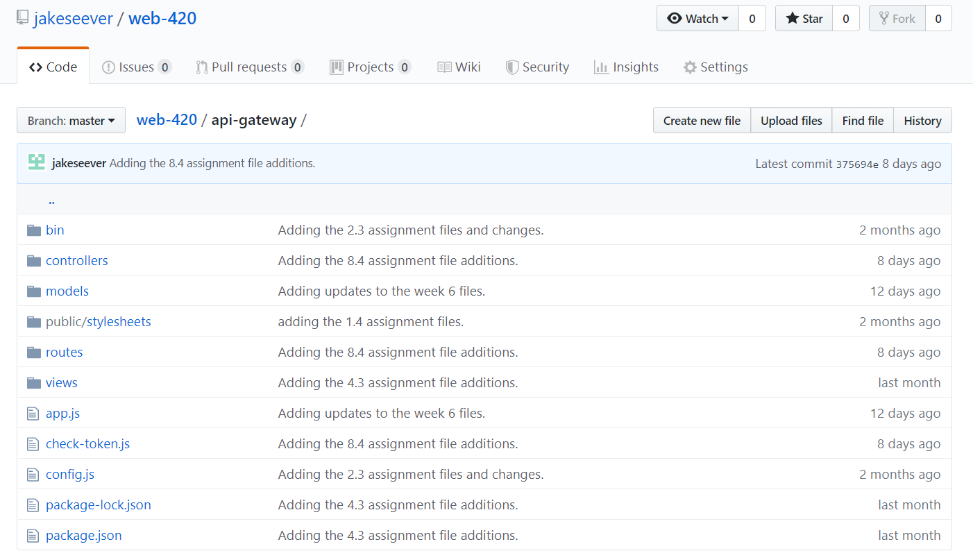Open the Security tab

pyautogui.click(x=537, y=67)
